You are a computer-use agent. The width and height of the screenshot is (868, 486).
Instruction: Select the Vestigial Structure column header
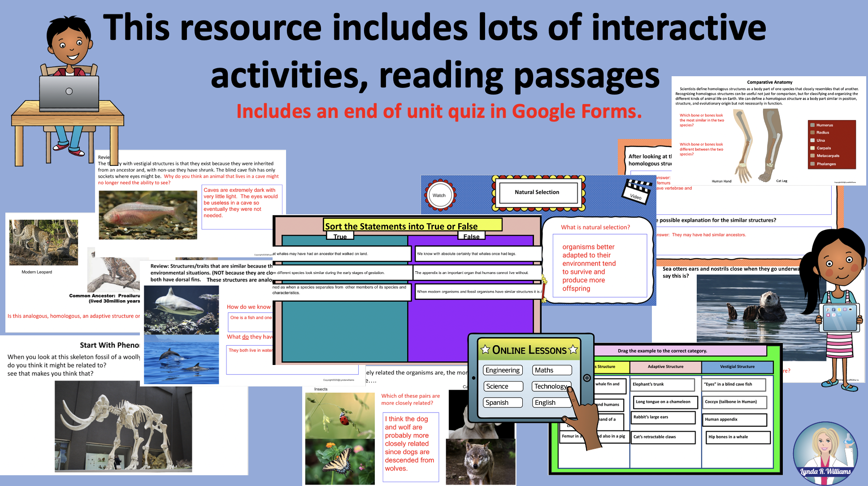[x=737, y=367]
